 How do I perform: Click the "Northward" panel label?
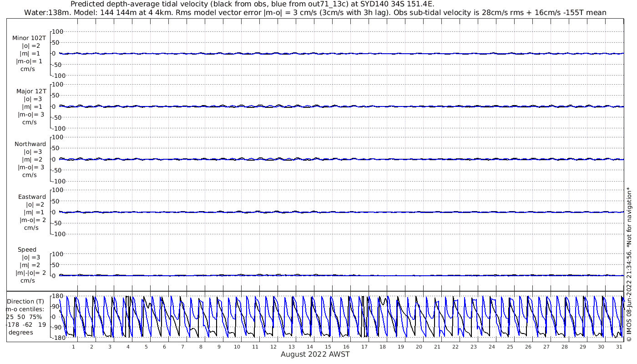tap(30, 144)
